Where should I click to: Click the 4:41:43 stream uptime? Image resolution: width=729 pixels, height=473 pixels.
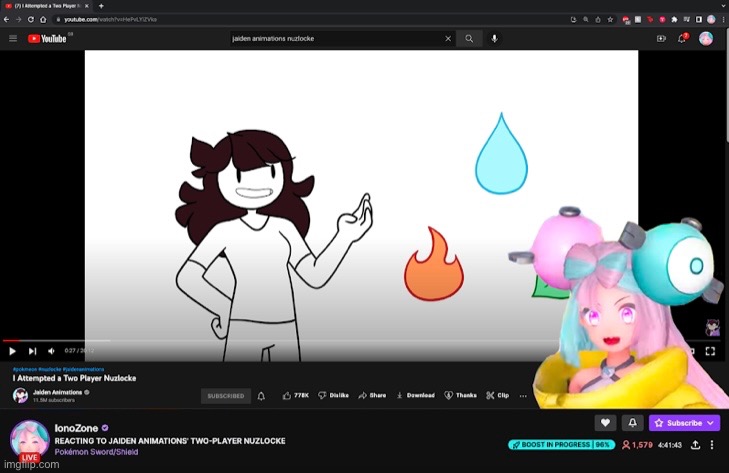click(669, 445)
